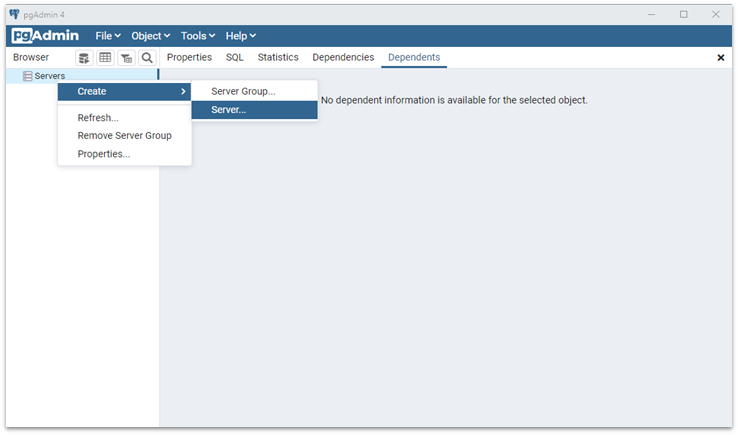Switch to the Properties tab

coord(189,57)
